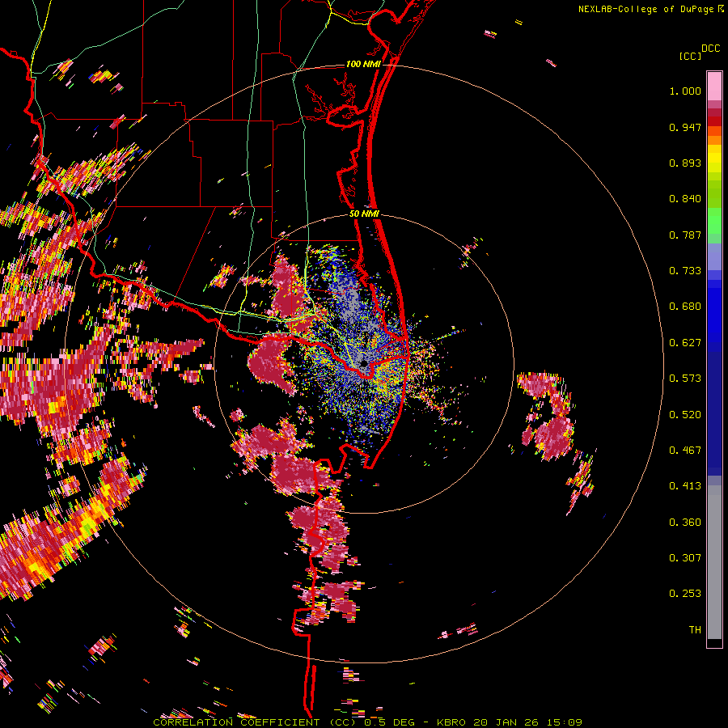
Task: Click the 15:09 timestamp in caption
Action: point(563,722)
